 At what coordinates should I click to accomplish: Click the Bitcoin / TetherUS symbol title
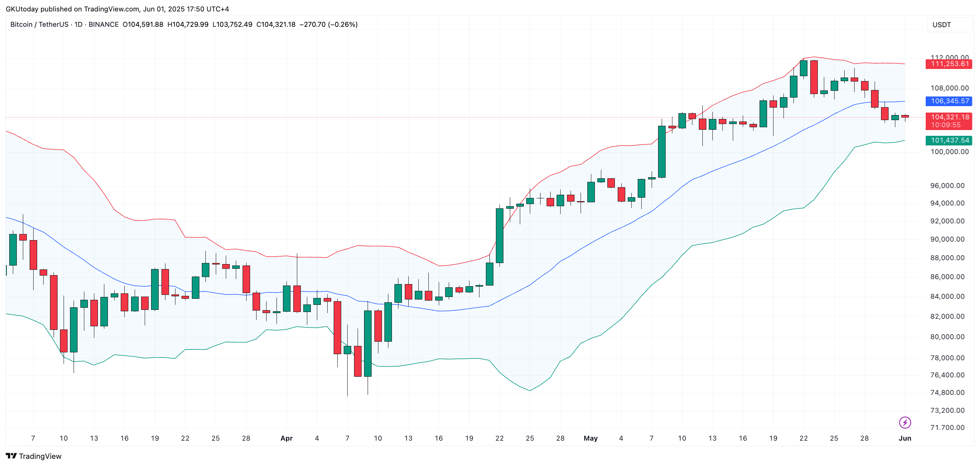39,24
